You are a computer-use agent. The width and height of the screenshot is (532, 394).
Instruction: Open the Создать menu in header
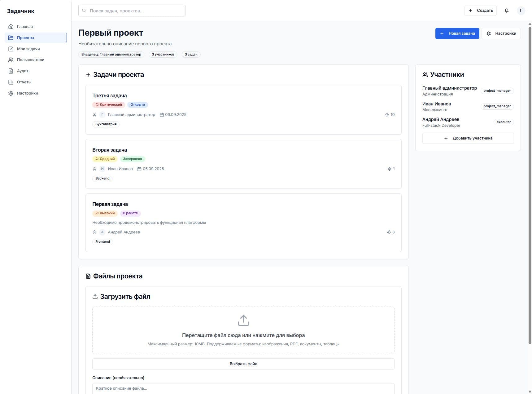click(480, 11)
